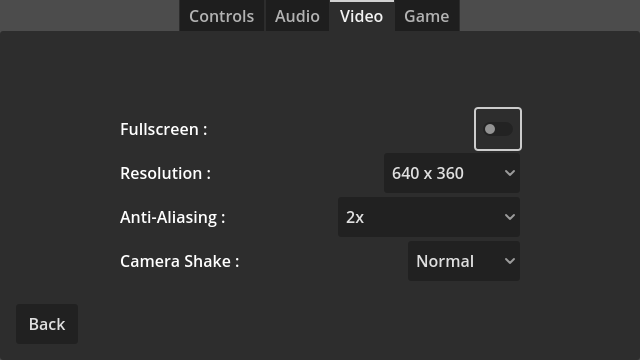The height and width of the screenshot is (360, 640).
Task: Click the Camera Shake label text
Action: point(179,261)
